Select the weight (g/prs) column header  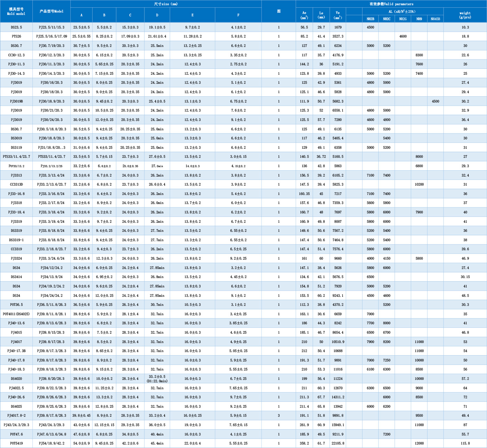point(465,15)
